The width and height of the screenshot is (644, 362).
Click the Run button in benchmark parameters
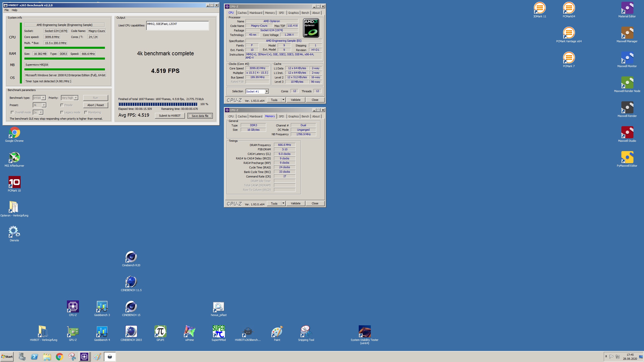tap(96, 98)
